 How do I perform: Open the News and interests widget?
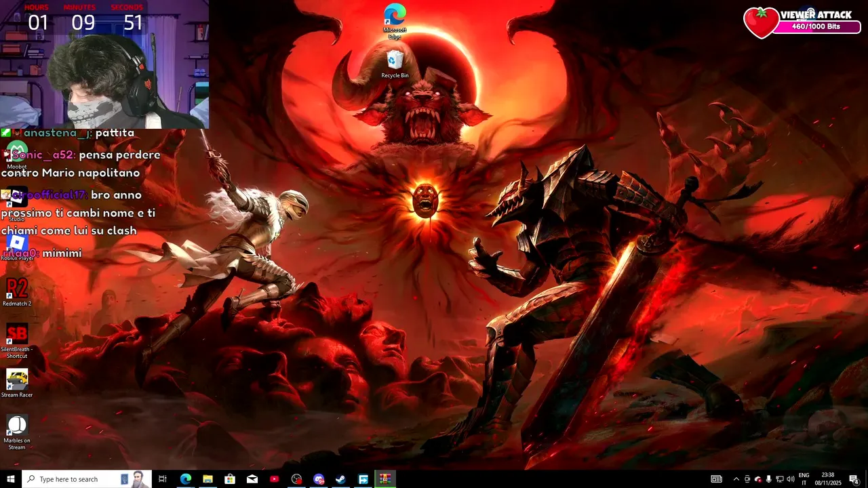pos(717,479)
